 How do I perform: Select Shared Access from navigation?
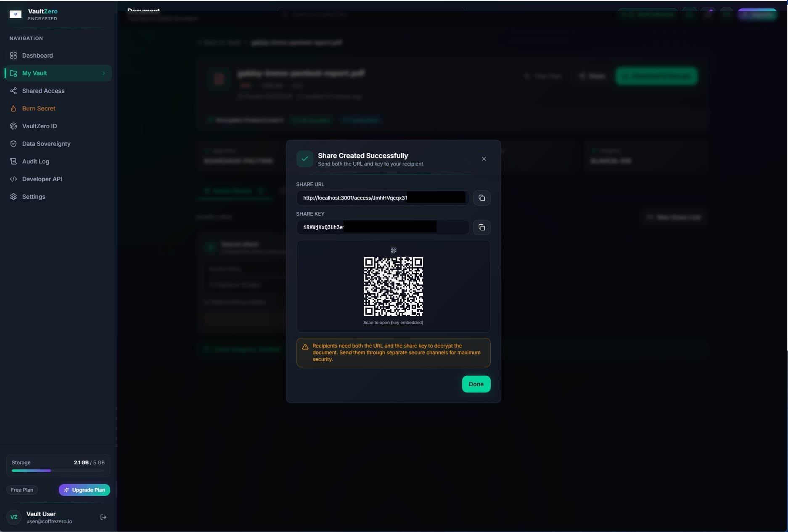pos(43,91)
